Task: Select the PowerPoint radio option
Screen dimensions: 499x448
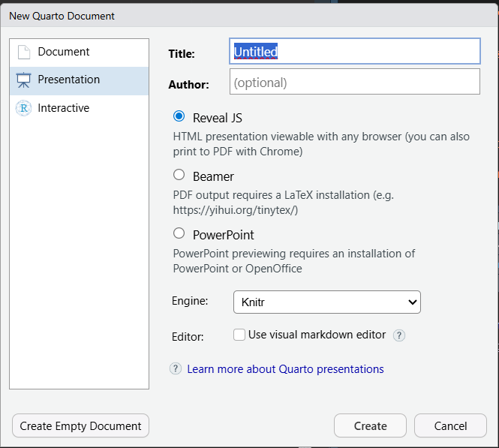Action: tap(179, 233)
